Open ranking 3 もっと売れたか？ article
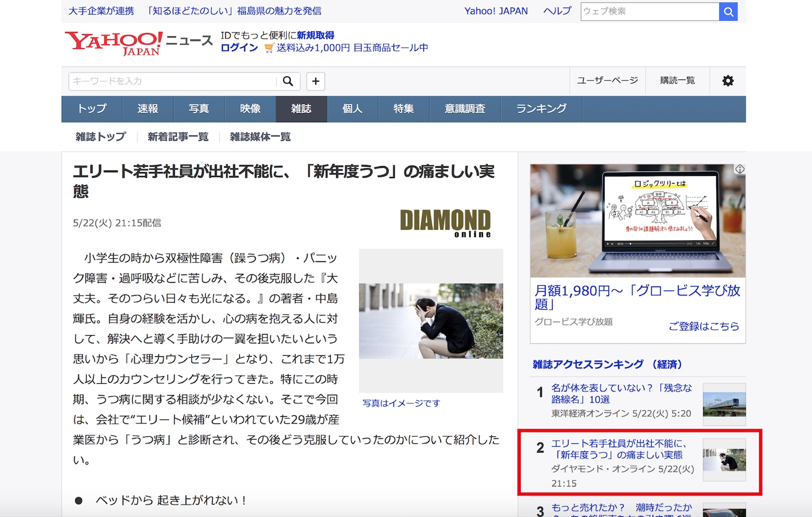Screen dimensions: 812x517 coord(621,509)
